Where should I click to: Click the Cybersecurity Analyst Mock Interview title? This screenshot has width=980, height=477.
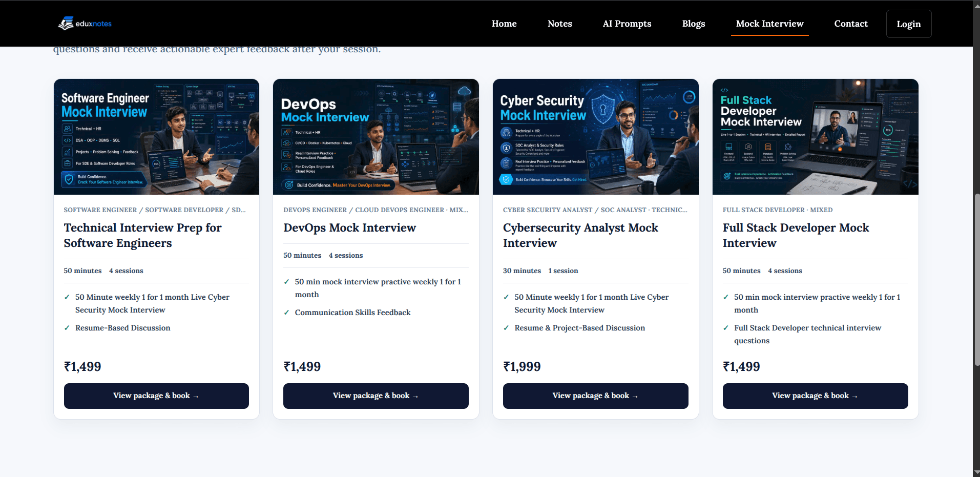[x=580, y=235]
